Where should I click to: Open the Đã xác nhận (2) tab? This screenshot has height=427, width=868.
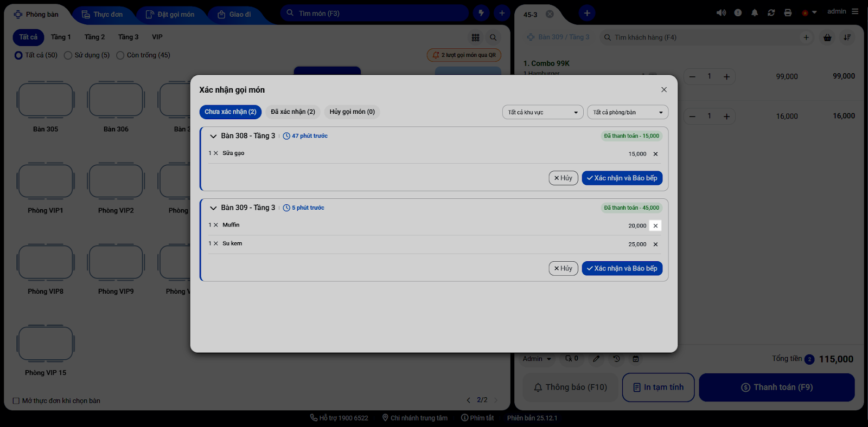[293, 112]
